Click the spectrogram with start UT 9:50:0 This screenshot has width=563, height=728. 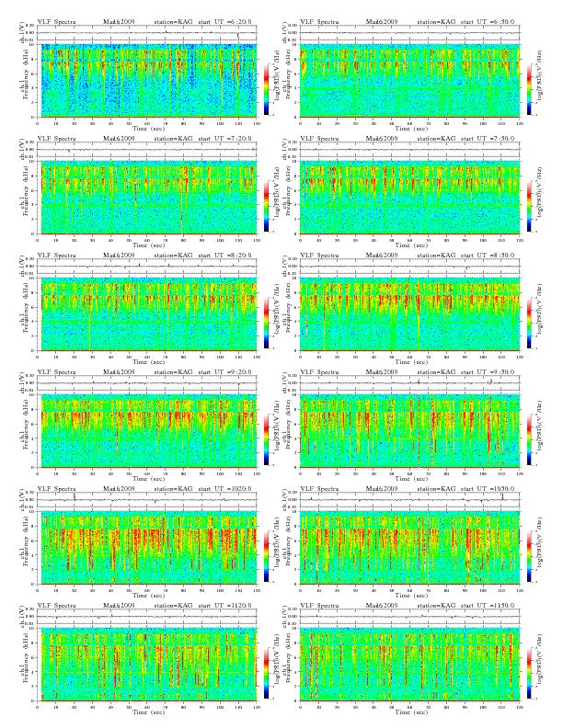pyautogui.click(x=410, y=431)
